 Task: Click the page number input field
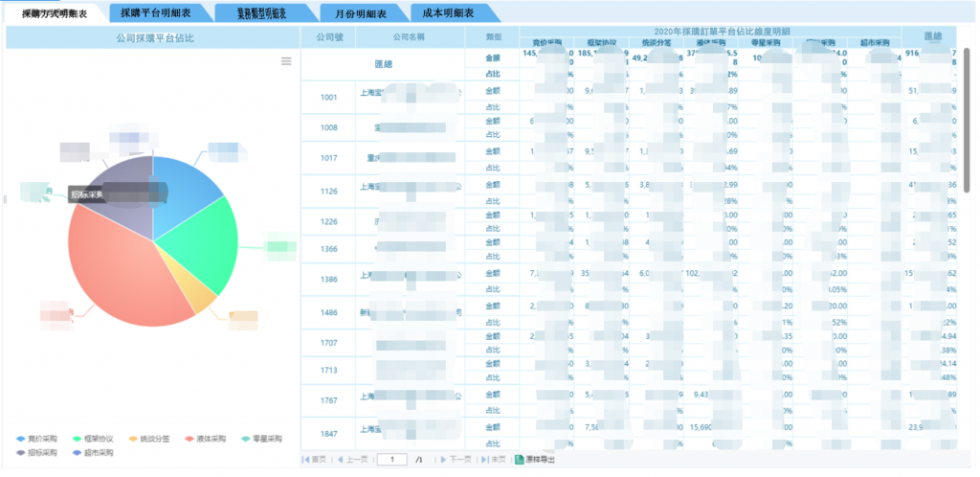[x=391, y=460]
